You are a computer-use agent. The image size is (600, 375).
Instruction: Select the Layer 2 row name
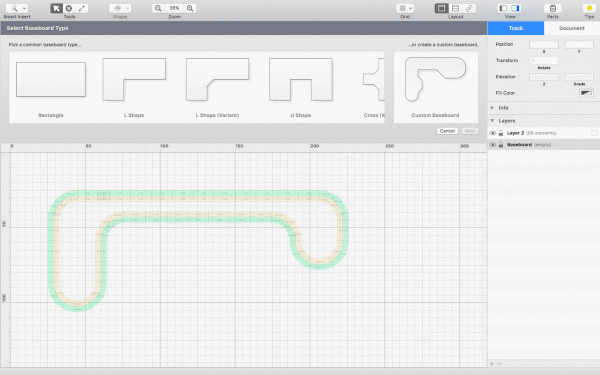[x=515, y=133]
